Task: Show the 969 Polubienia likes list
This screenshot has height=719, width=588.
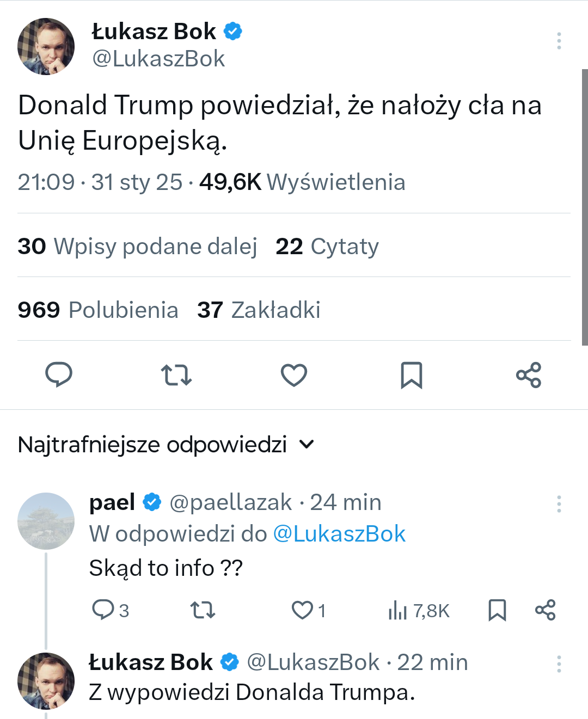Action: pyautogui.click(x=98, y=310)
